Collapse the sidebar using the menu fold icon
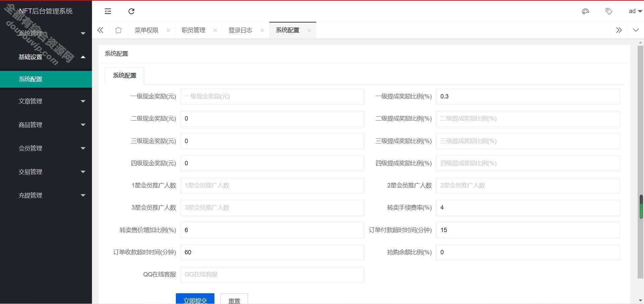Screen dimensions: 644x304 coord(108,11)
